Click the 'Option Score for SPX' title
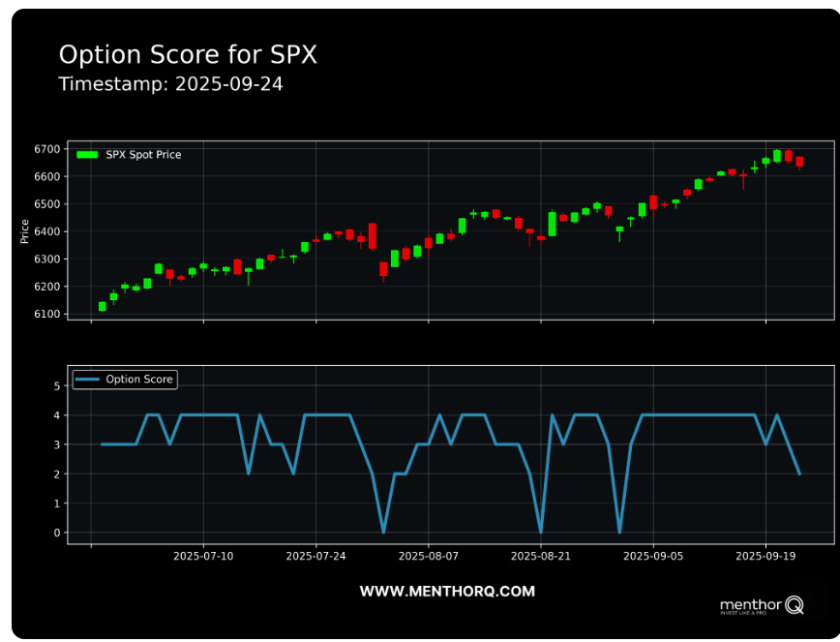840x642 pixels. pos(188,55)
